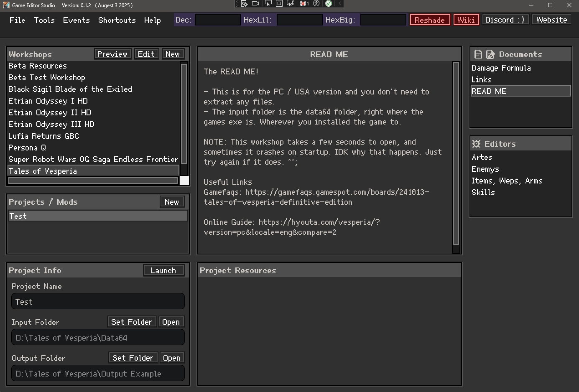Click the Workshops list vertical scrollbar
Screen dimensions: 579x392
point(184,113)
